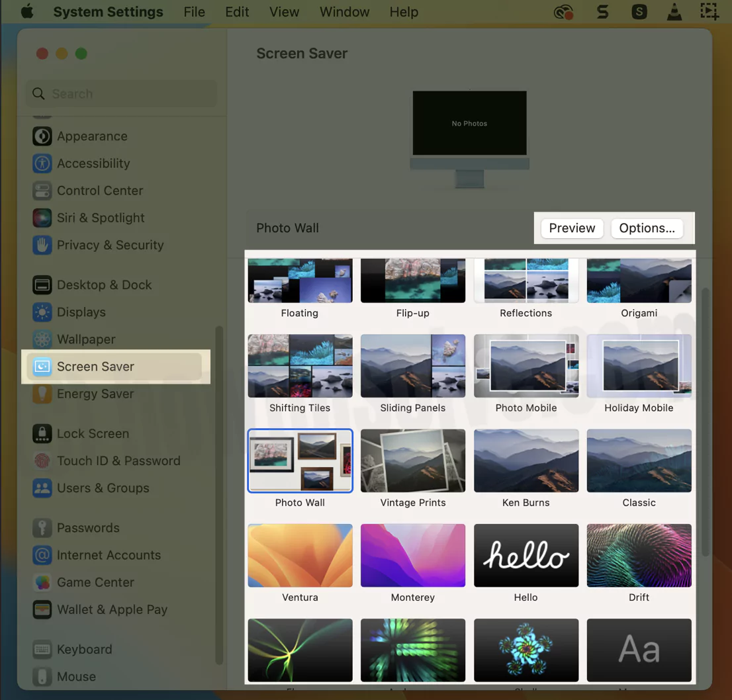Select the Control Center sidebar icon

(x=42, y=191)
